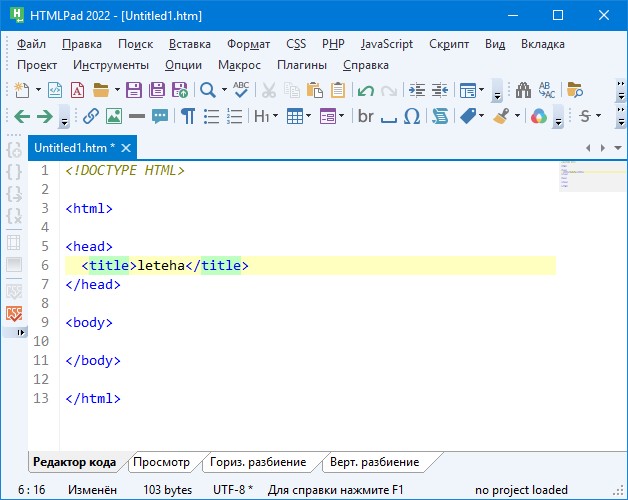Insert a line break with the br icon
The height and width of the screenshot is (500, 628).
pos(365,116)
